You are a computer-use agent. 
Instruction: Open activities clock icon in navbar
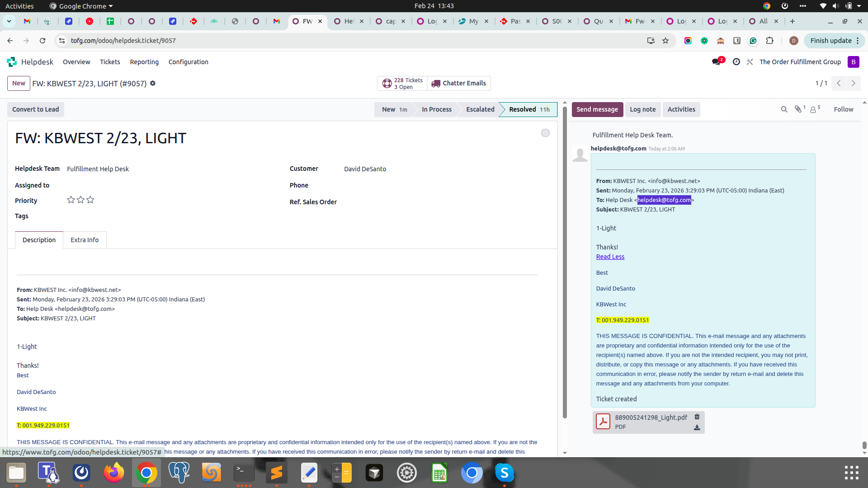coord(736,62)
